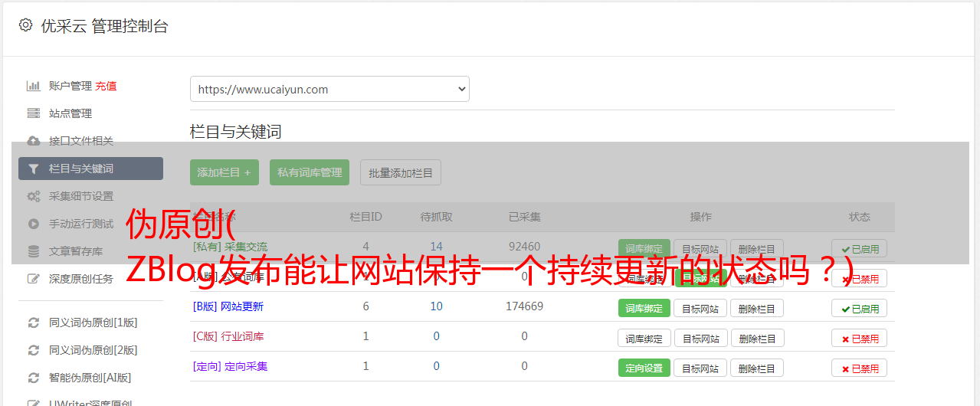Click 删除栏目 for the 采集交流 row
Viewport: 980px width, 406px height.
click(757, 248)
